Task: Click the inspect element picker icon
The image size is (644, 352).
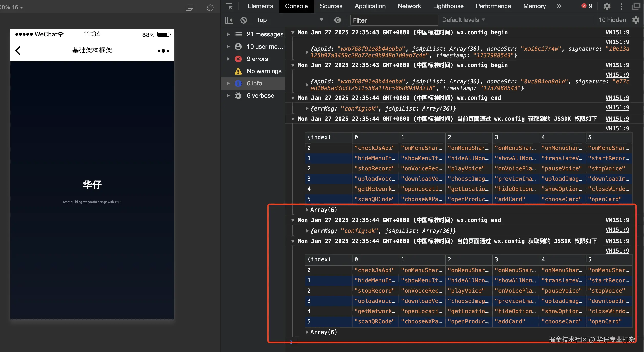Action: (229, 6)
